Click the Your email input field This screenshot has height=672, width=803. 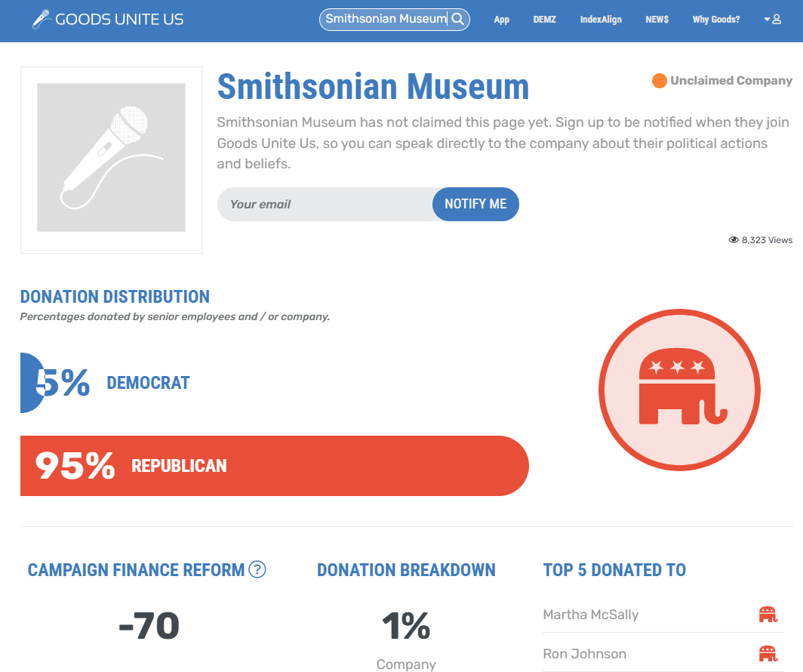pyautogui.click(x=325, y=204)
